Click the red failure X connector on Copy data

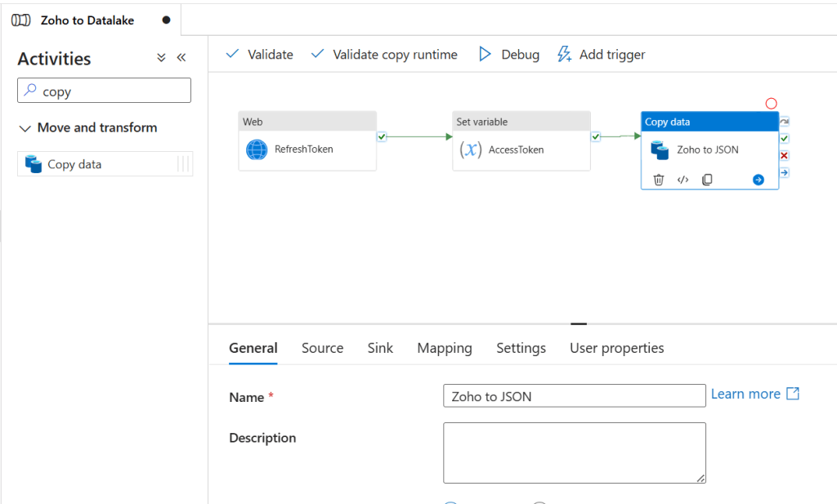[785, 155]
